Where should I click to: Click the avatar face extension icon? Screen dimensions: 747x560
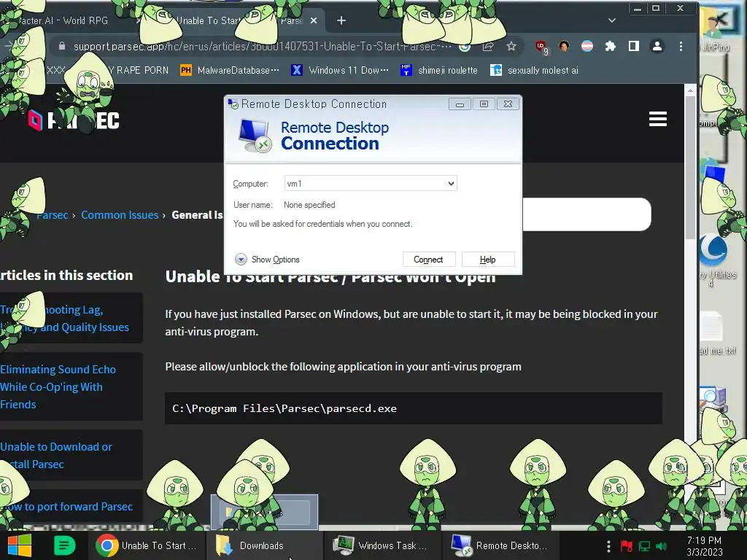coord(564,46)
